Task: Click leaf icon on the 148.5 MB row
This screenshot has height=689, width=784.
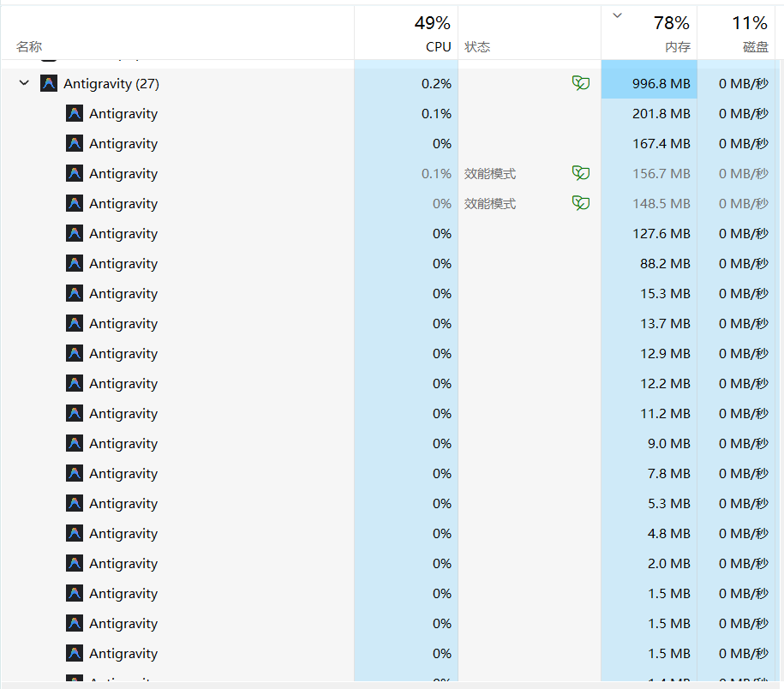Action: [580, 203]
